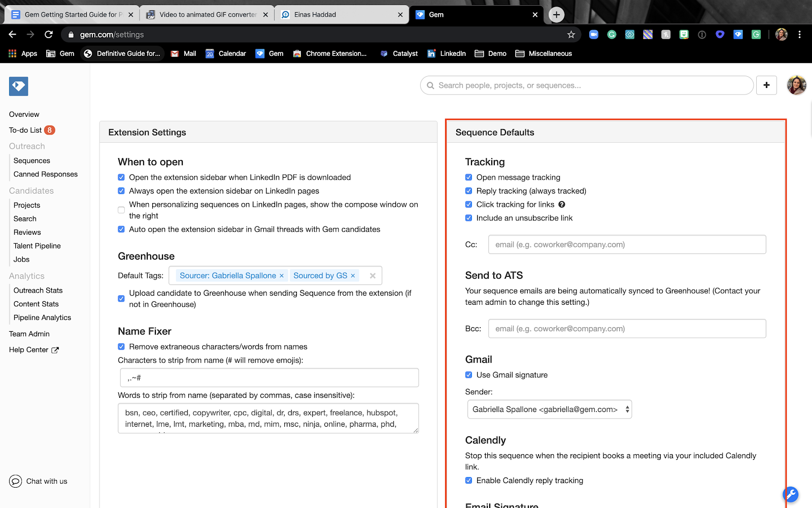Open Gem bookmarks folder
Viewport: 812px width, 508px height.
(60, 53)
